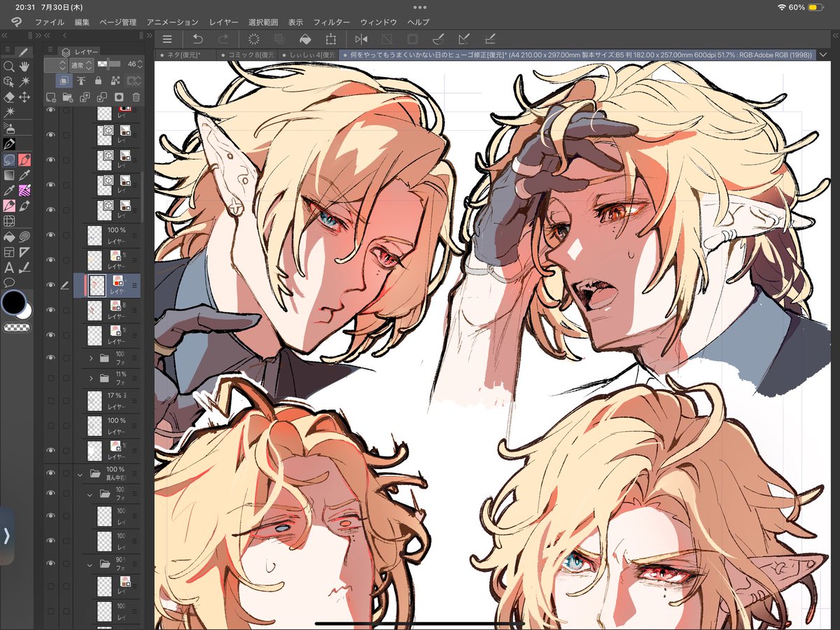Toggle Lock transparent pixels icon
The width and height of the screenshot is (840, 630).
[x=116, y=81]
